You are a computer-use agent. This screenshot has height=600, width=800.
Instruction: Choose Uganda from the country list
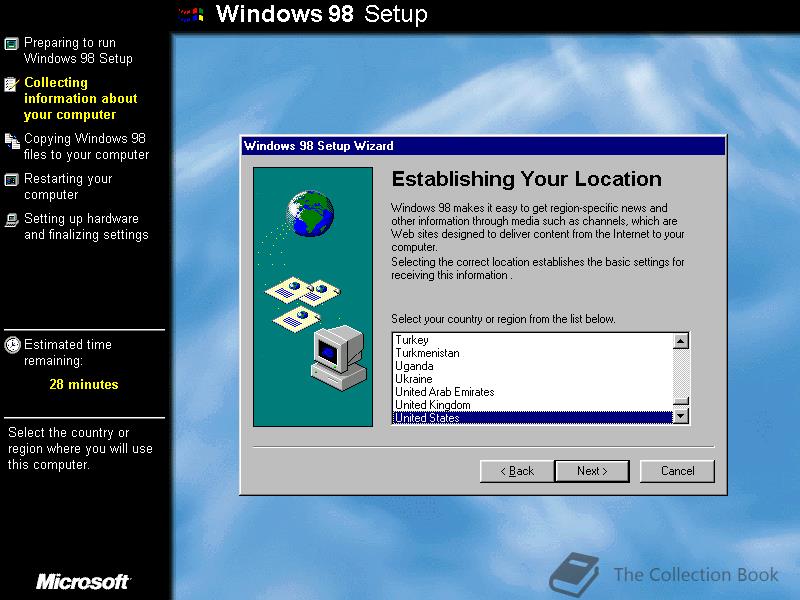pos(533,366)
